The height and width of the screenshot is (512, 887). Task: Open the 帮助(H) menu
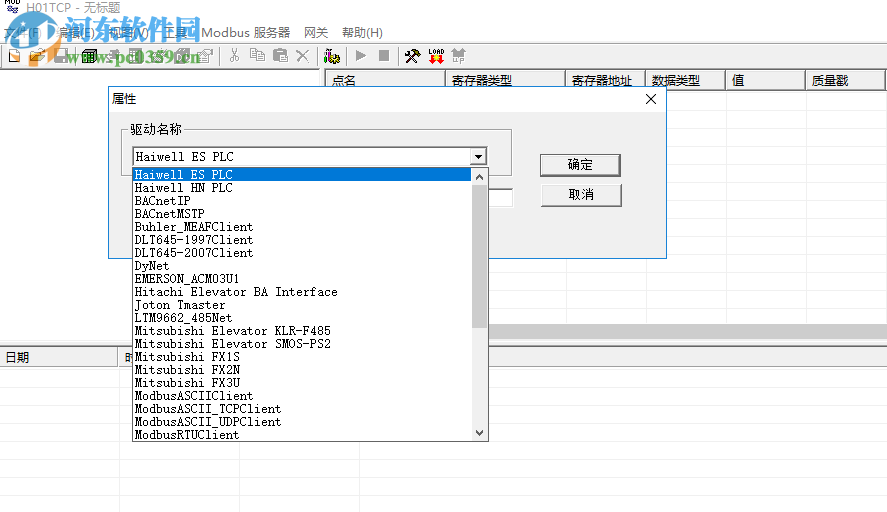pyautogui.click(x=362, y=33)
